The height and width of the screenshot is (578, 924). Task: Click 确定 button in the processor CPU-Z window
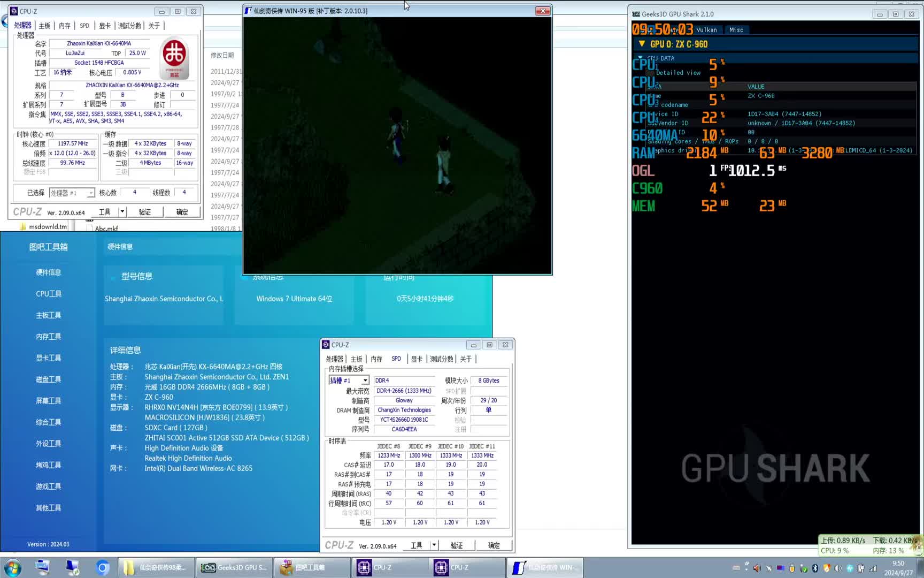pos(182,212)
